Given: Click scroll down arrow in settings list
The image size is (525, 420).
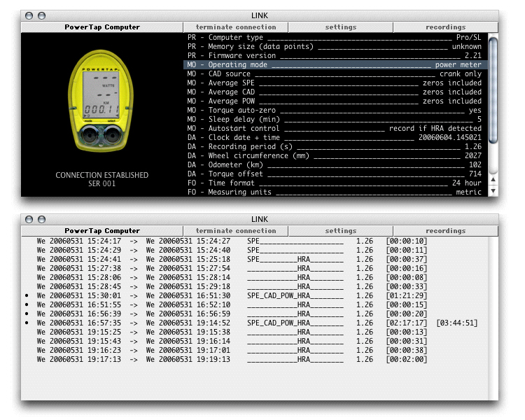Looking at the screenshot, I should click(x=493, y=190).
